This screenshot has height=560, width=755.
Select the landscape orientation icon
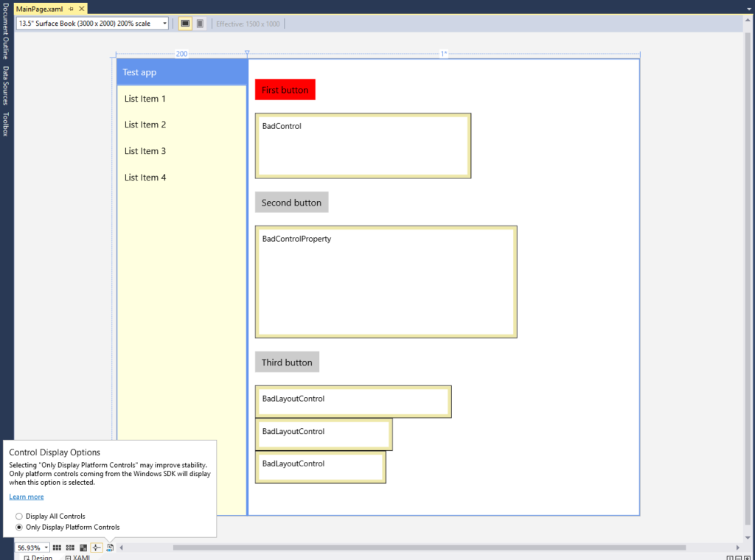tap(185, 23)
